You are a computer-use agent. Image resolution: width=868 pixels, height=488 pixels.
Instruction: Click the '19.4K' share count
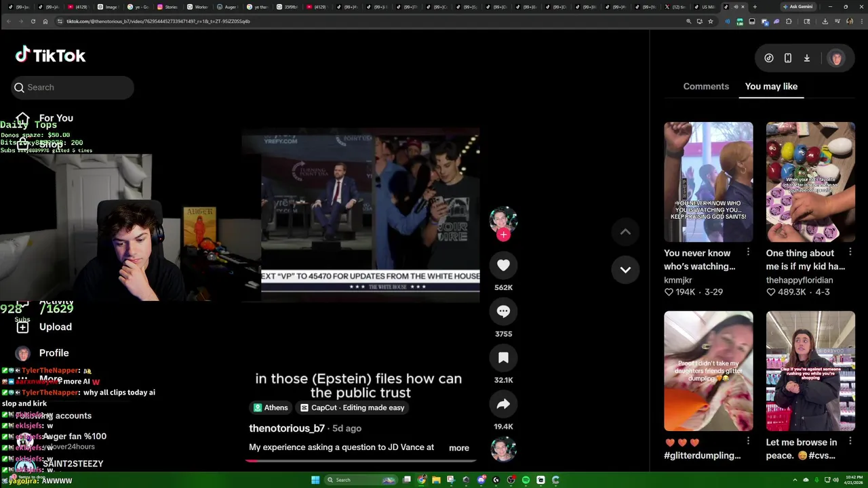[503, 426]
